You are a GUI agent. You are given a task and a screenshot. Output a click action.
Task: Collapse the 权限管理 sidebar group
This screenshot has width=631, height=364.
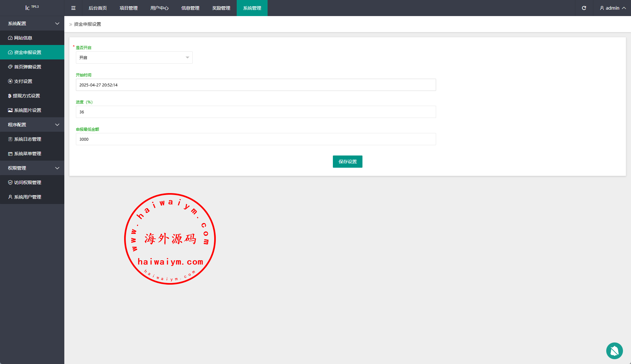pos(32,168)
